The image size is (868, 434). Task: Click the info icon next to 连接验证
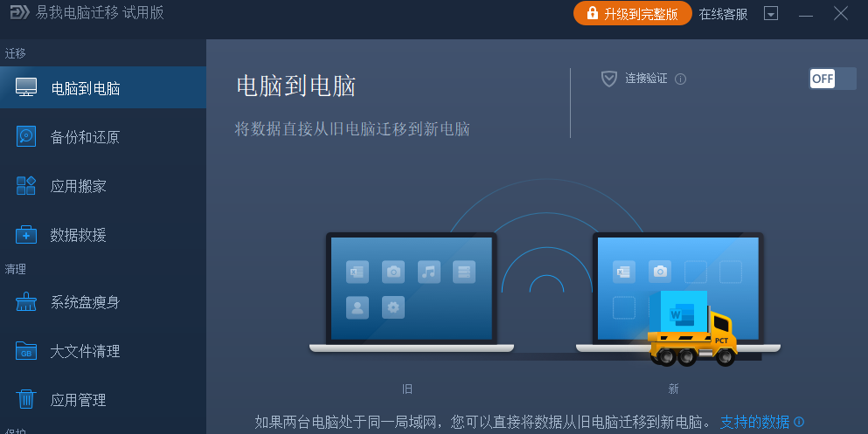click(681, 79)
